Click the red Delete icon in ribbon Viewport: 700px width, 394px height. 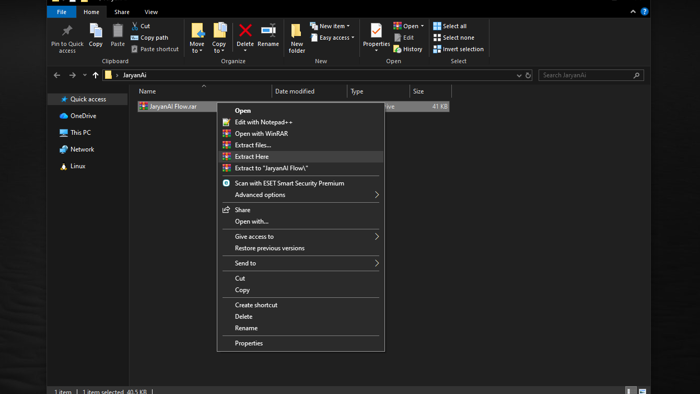pyautogui.click(x=245, y=30)
